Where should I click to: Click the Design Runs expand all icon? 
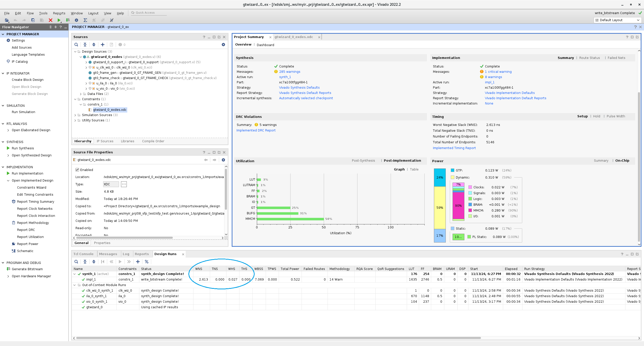[x=94, y=262]
